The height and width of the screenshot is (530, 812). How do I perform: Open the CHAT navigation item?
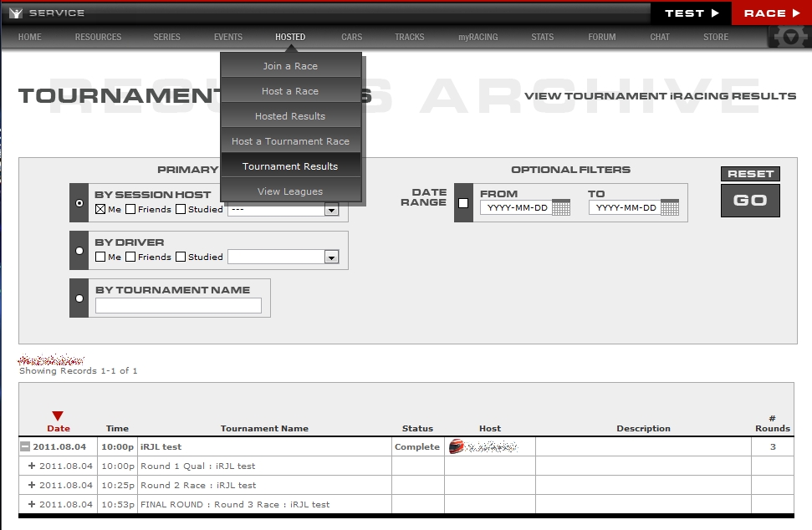pos(660,37)
